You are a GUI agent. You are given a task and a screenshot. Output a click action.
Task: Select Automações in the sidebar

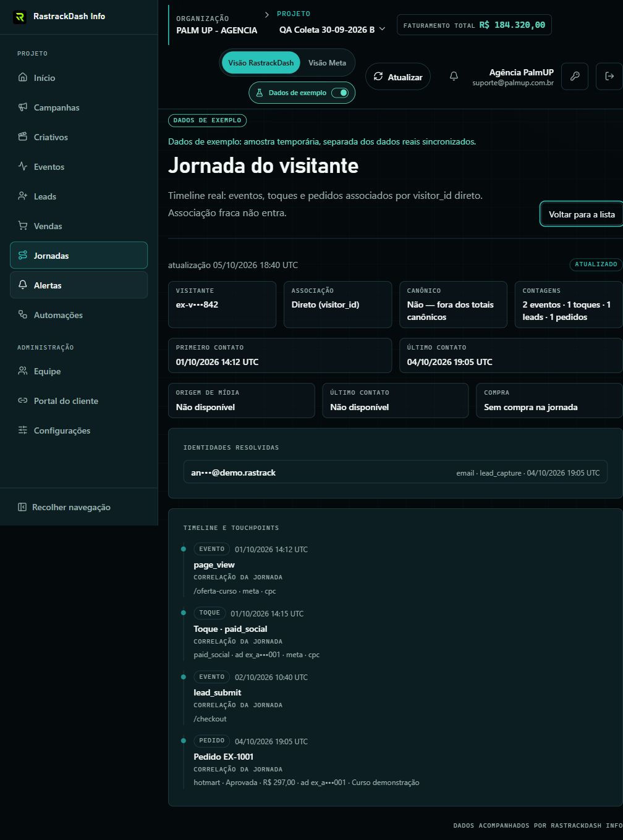pyautogui.click(x=78, y=315)
